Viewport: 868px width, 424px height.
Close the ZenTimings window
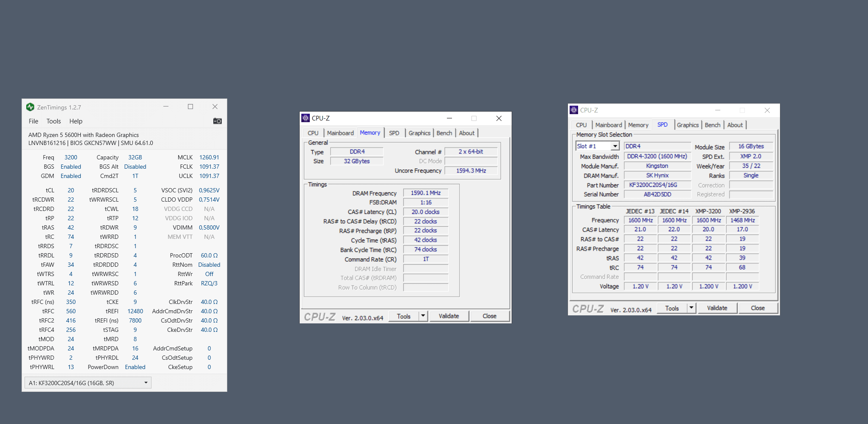(215, 107)
